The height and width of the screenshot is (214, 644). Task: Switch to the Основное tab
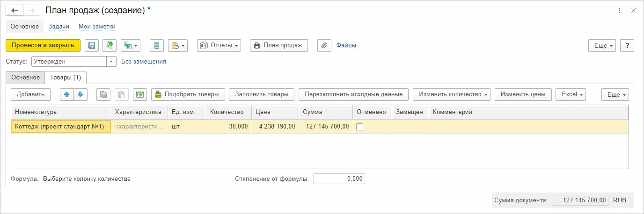25,77
